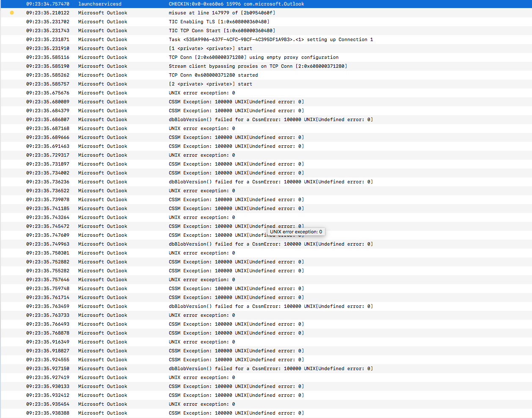Viewport: 532px width, 418px height.
Task: Click the 'TIC TCP Conn Start' log message
Action: point(222,30)
